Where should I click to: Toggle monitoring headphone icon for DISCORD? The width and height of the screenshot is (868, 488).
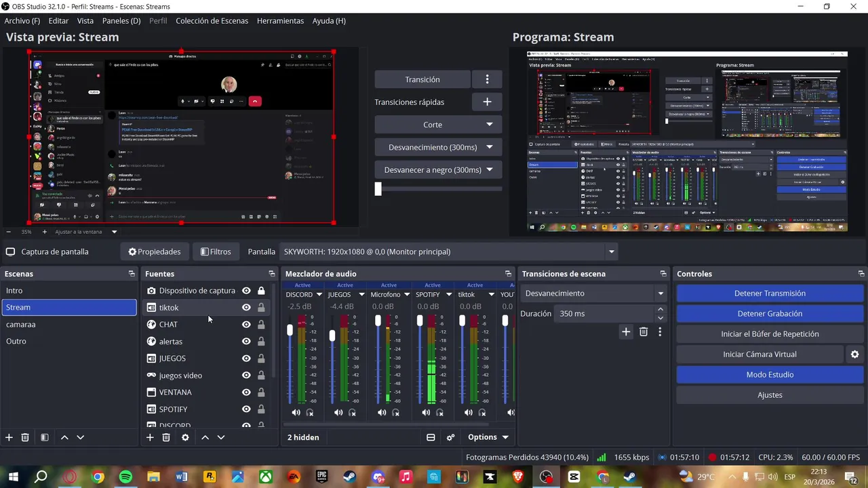[x=310, y=413]
